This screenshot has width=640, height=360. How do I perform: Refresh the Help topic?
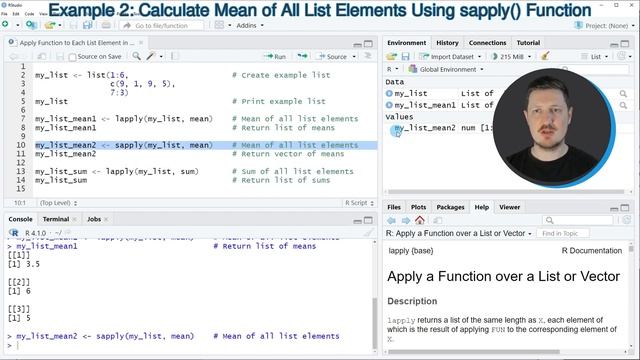coord(627,220)
